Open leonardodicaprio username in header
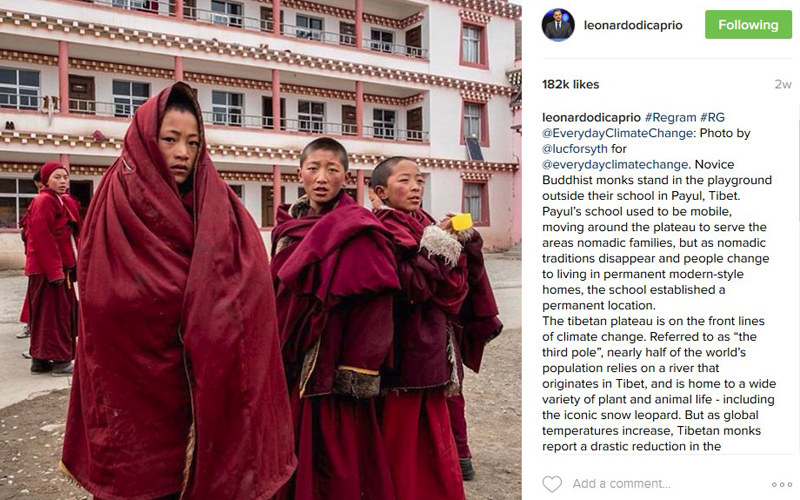 pos(633,25)
